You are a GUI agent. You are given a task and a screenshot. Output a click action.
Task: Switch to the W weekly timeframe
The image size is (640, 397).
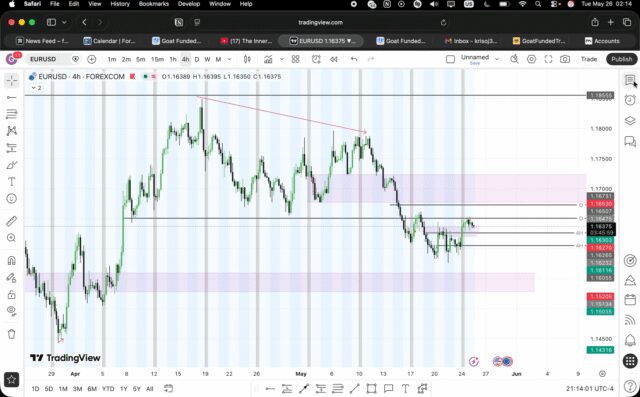click(x=207, y=59)
